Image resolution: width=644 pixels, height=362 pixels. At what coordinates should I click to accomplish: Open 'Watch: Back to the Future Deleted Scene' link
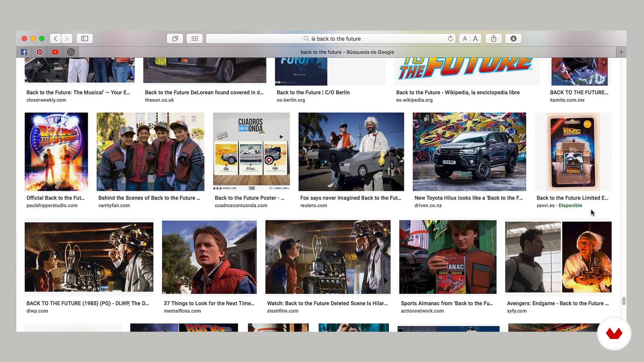(x=327, y=303)
